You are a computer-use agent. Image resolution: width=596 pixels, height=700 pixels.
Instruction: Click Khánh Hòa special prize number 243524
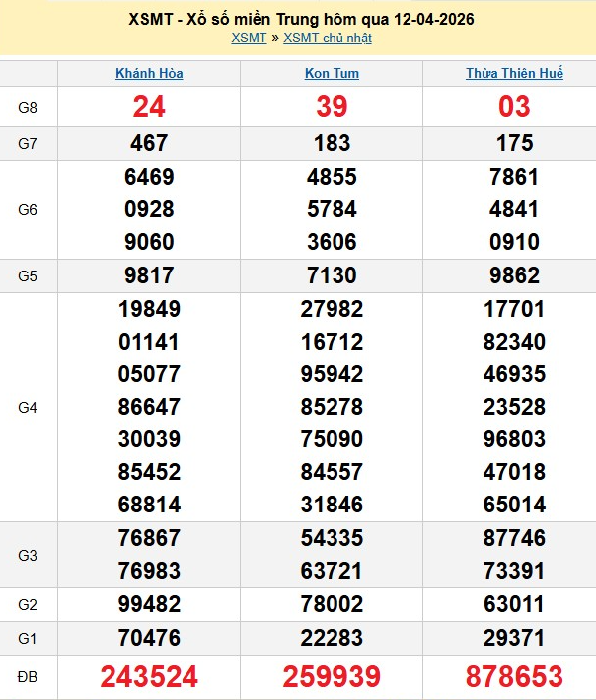[149, 676]
